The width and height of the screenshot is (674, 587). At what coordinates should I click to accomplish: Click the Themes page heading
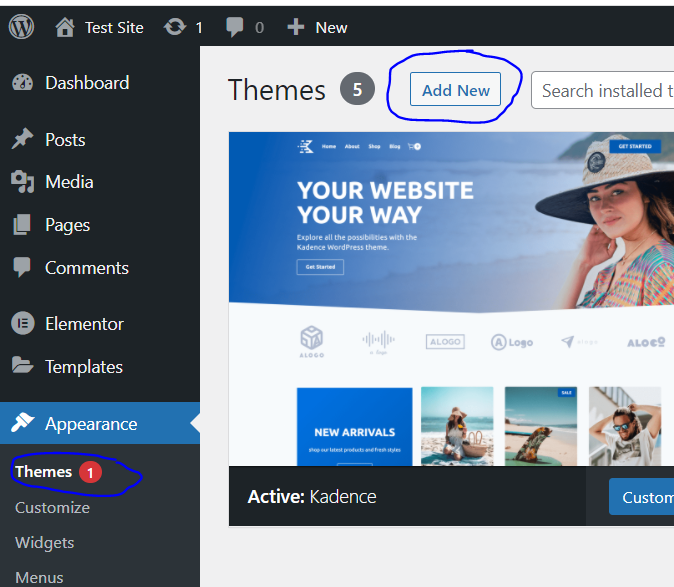pos(276,90)
